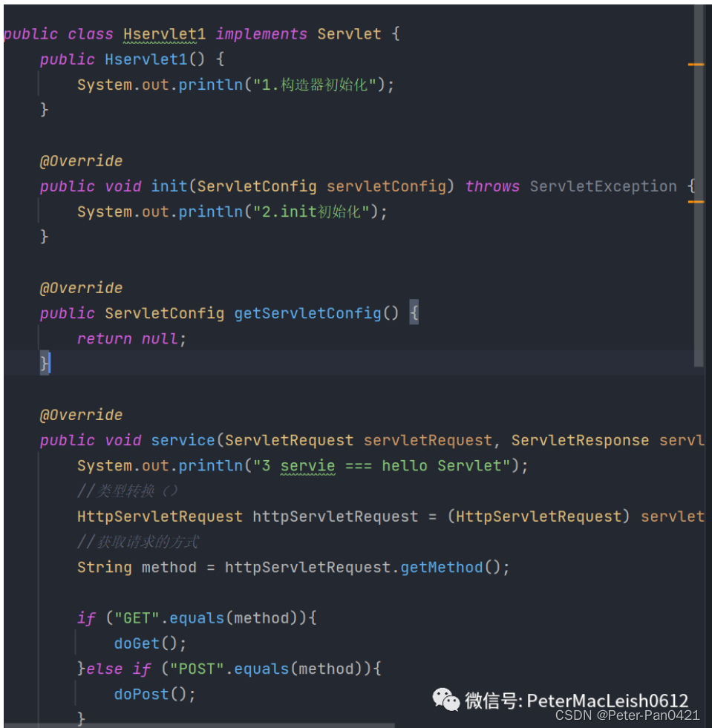Click the WeChat logo icon in watermark
The width and height of the screenshot is (712, 728).
pos(446,700)
